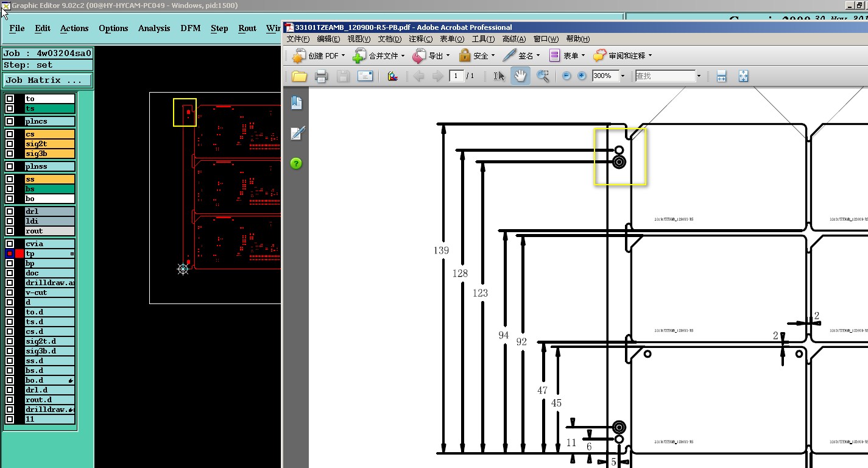The image size is (868, 468).
Task: Email the PDF via envelope icon
Action: (365, 76)
